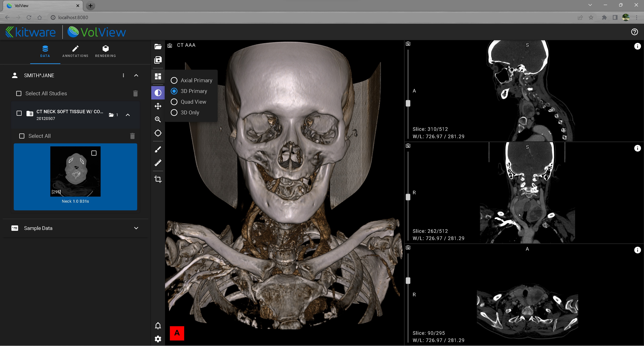This screenshot has height=346, width=644.
Task: Activate the Crop tool
Action: (x=158, y=179)
